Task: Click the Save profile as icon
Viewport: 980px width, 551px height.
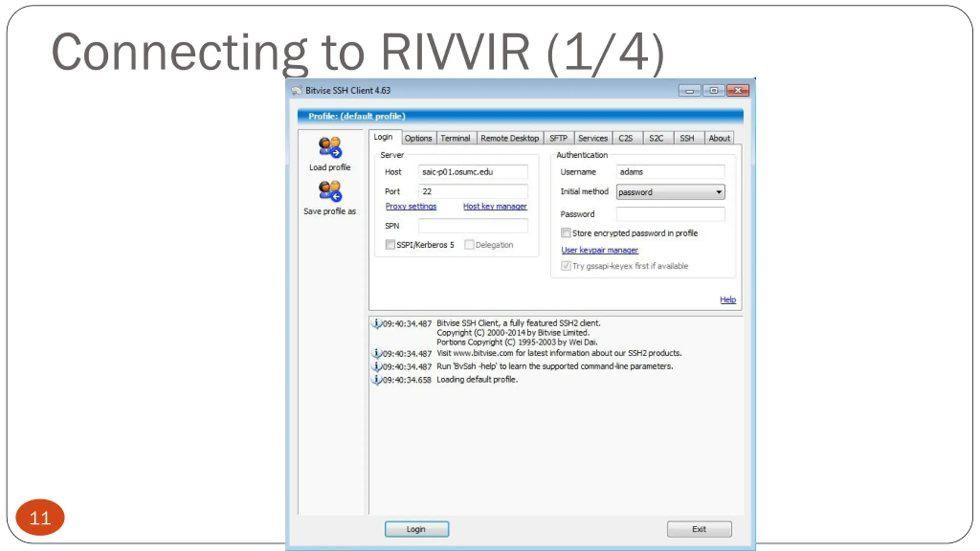Action: tap(330, 191)
